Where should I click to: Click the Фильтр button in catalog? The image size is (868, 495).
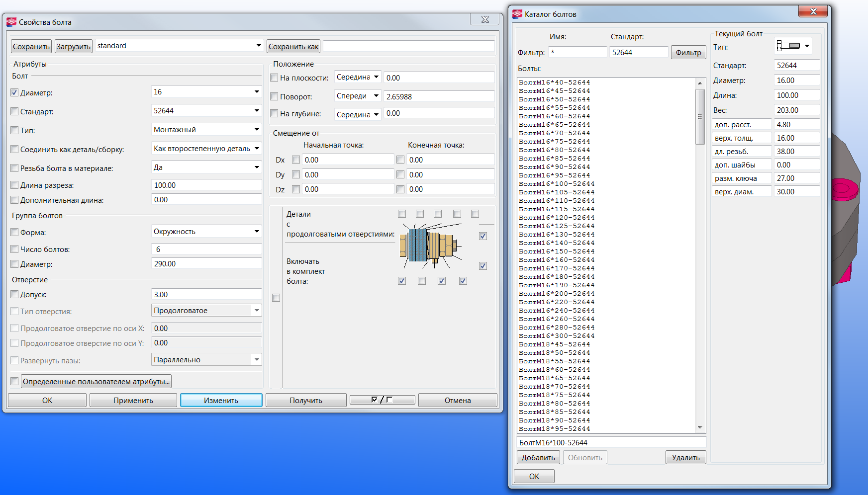[688, 53]
